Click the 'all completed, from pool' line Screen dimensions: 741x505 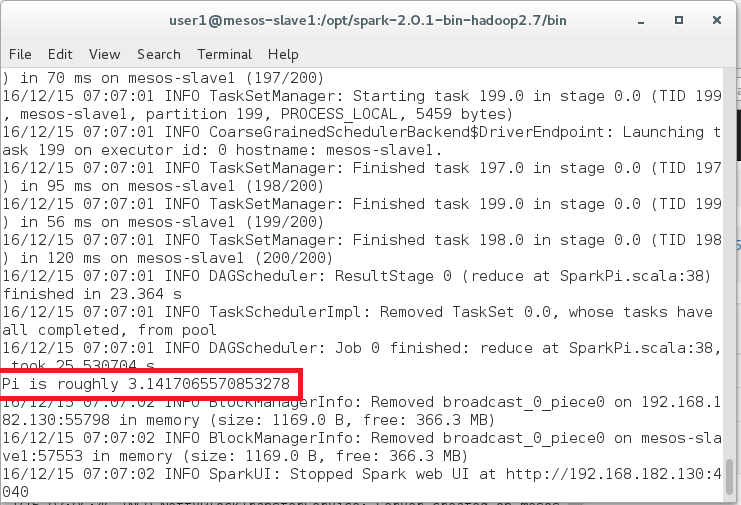109,330
